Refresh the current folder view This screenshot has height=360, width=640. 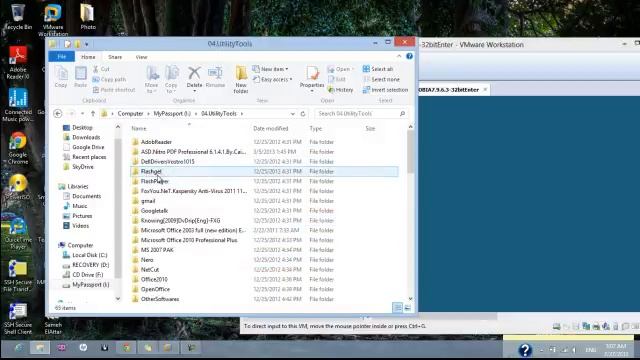pos(303,114)
